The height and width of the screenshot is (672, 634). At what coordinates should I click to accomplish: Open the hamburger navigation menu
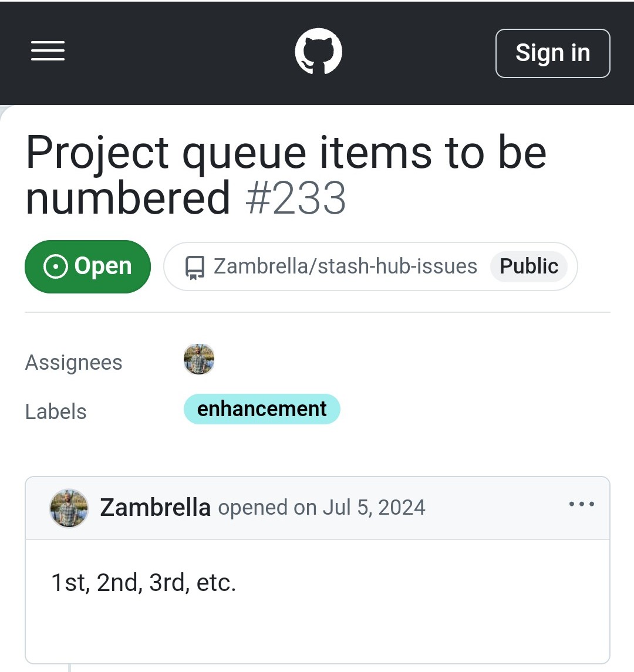pyautogui.click(x=48, y=51)
